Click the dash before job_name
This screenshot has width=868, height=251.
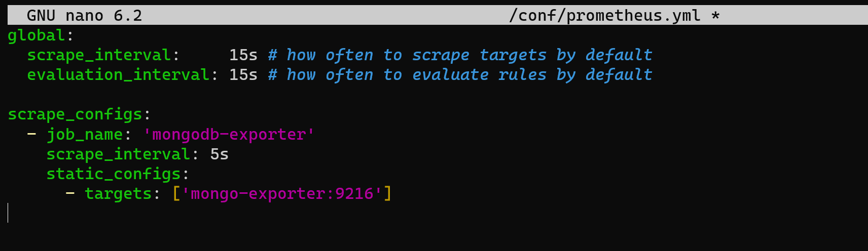31,134
